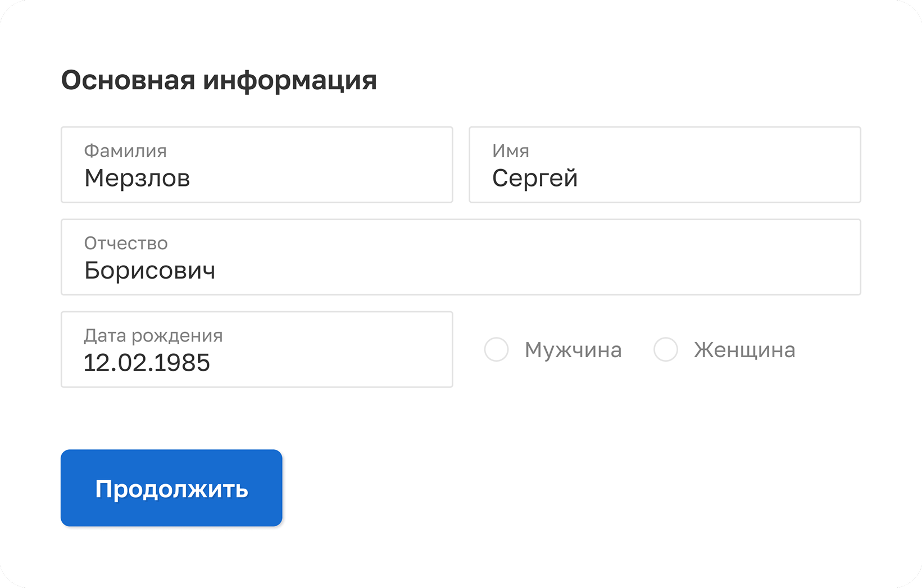Click the patronymic value Борисович
The image size is (922, 588).
[149, 271]
